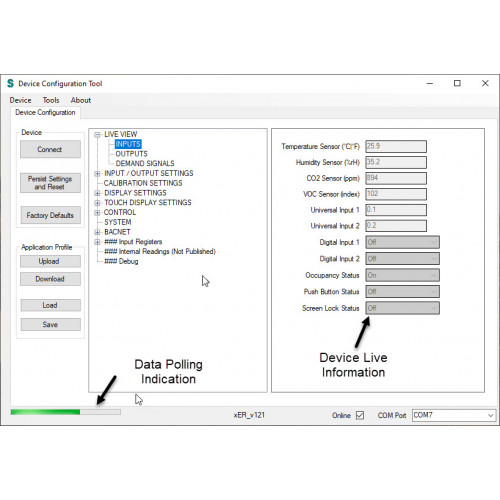Maximize the Device Configuration Tool window

pyautogui.click(x=457, y=83)
